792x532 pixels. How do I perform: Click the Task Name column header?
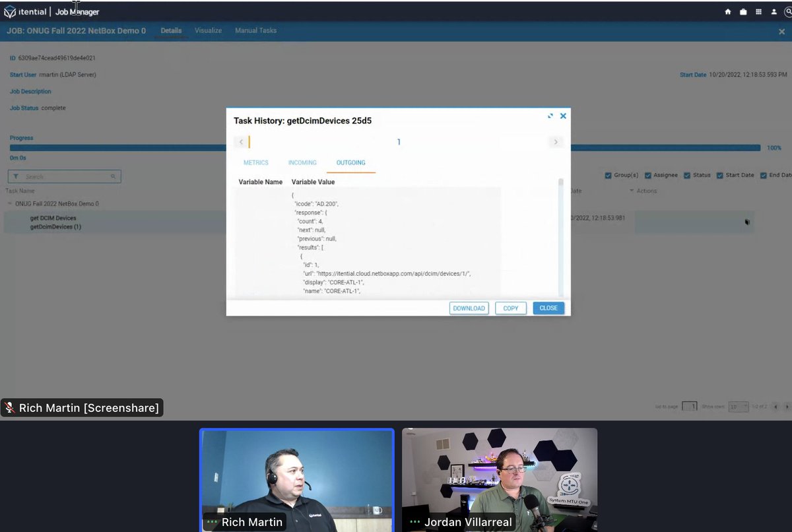pos(20,191)
